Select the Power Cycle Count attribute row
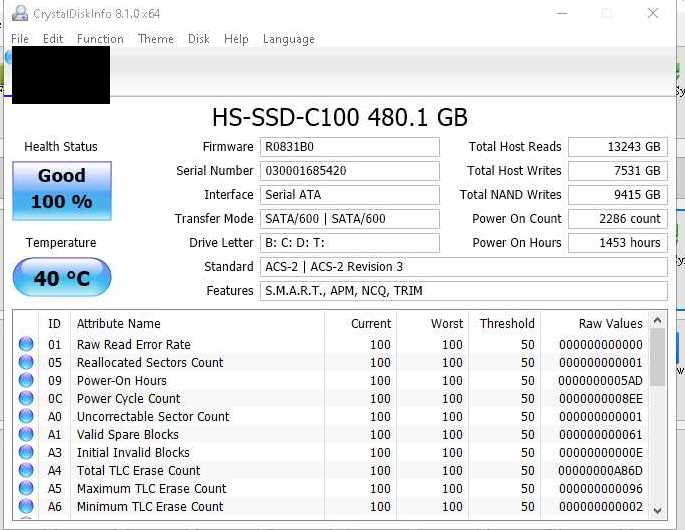The width and height of the screenshot is (685, 530). point(332,398)
